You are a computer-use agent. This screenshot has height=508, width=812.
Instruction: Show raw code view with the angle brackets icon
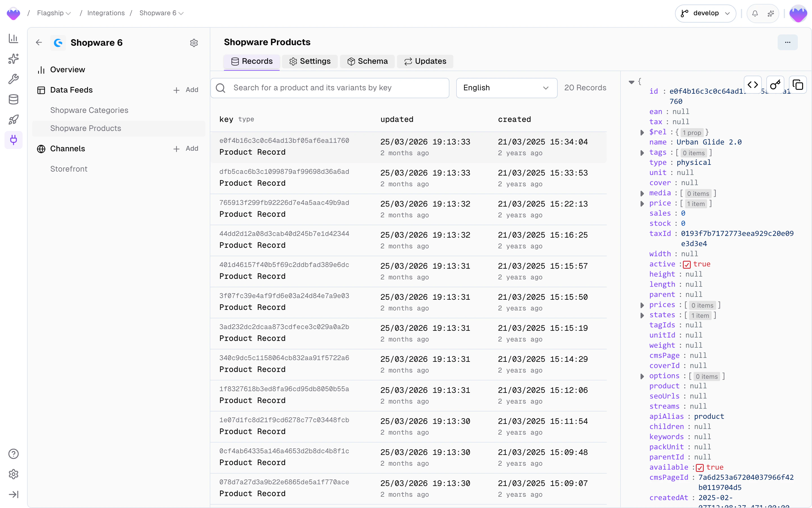753,85
